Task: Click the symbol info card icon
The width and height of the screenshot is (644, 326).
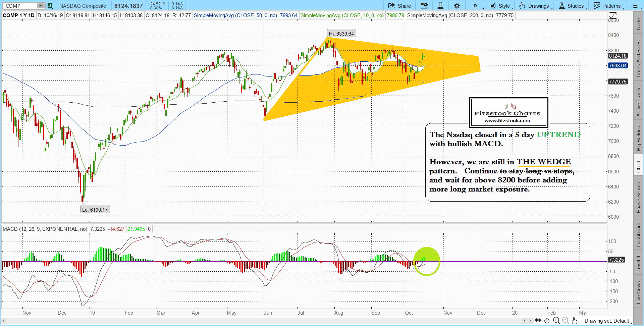Action: click(x=424, y=6)
